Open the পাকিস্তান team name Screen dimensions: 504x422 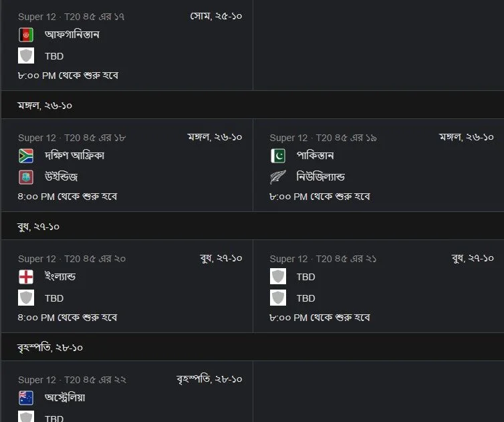click(315, 156)
